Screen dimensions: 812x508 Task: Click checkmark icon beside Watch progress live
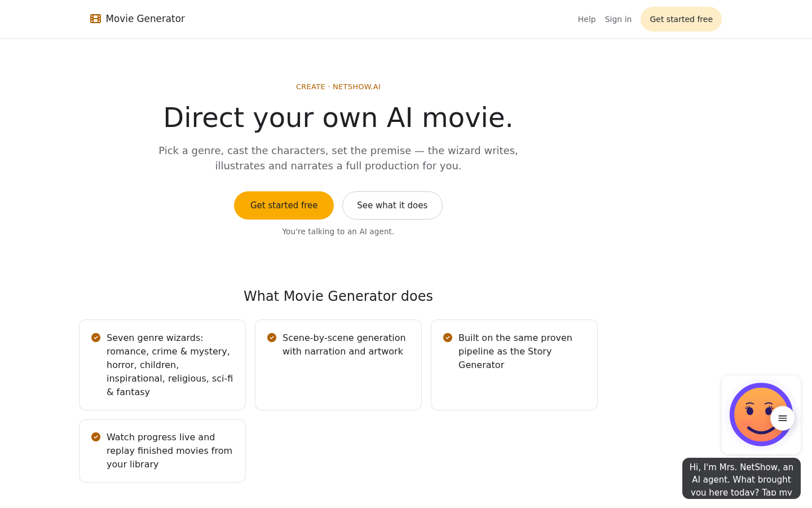96,437
